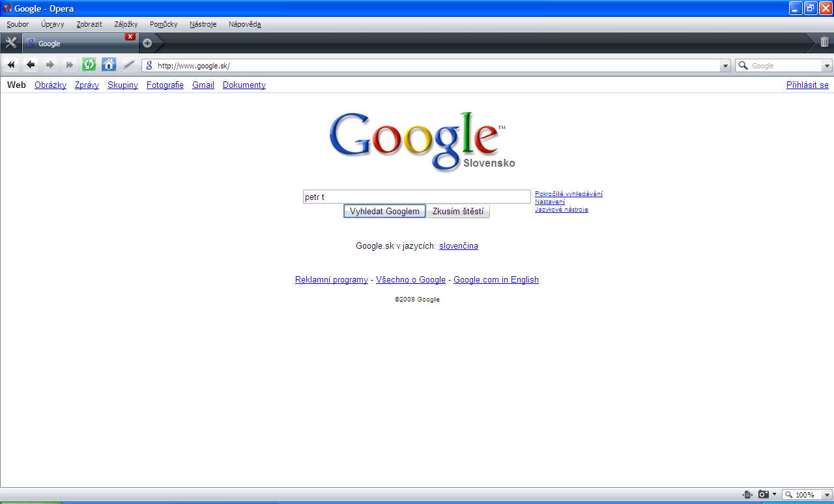Viewport: 834px width, 504px height.
Task: Open the closed tabs trash can
Action: [x=824, y=42]
